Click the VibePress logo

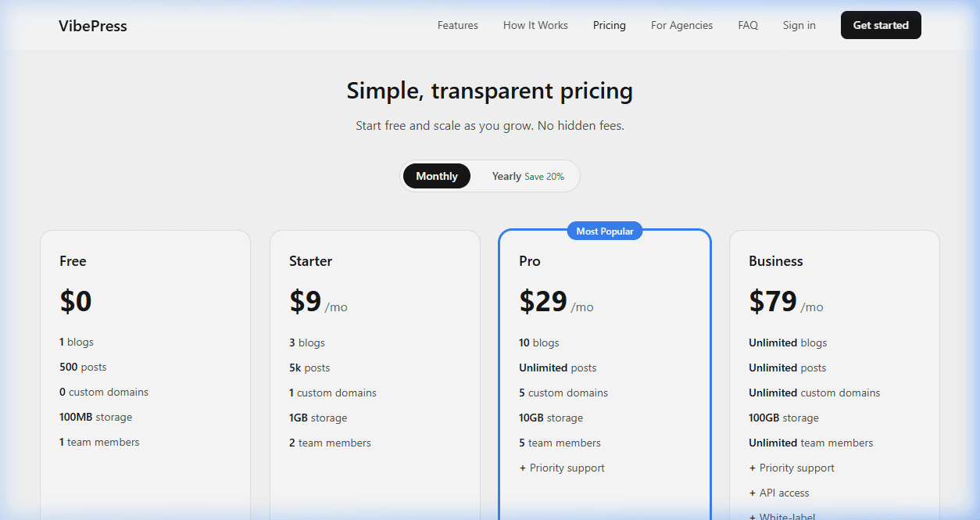pyautogui.click(x=92, y=25)
